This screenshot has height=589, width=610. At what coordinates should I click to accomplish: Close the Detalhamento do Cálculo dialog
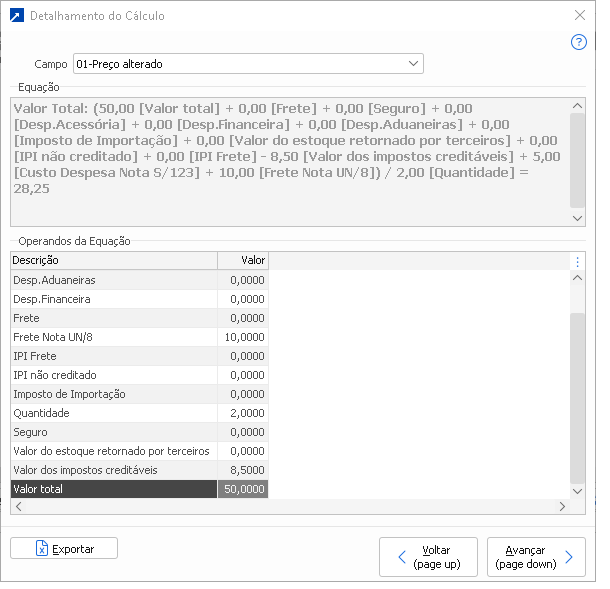click(580, 15)
